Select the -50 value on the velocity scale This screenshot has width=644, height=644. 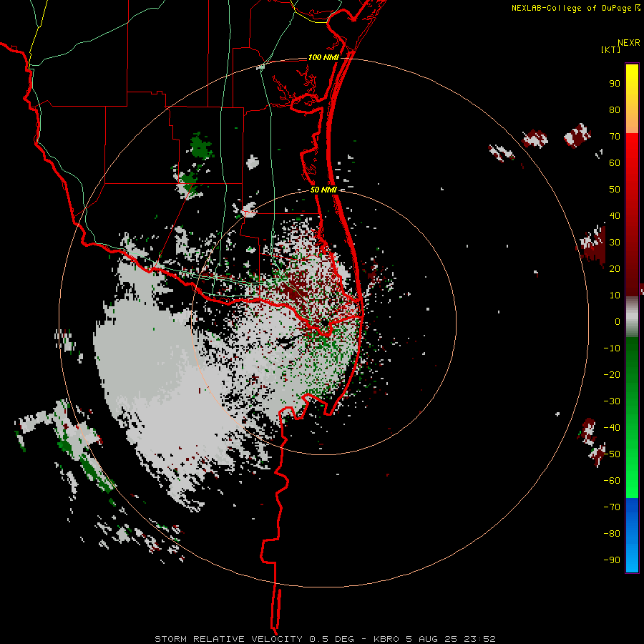pyautogui.click(x=612, y=454)
